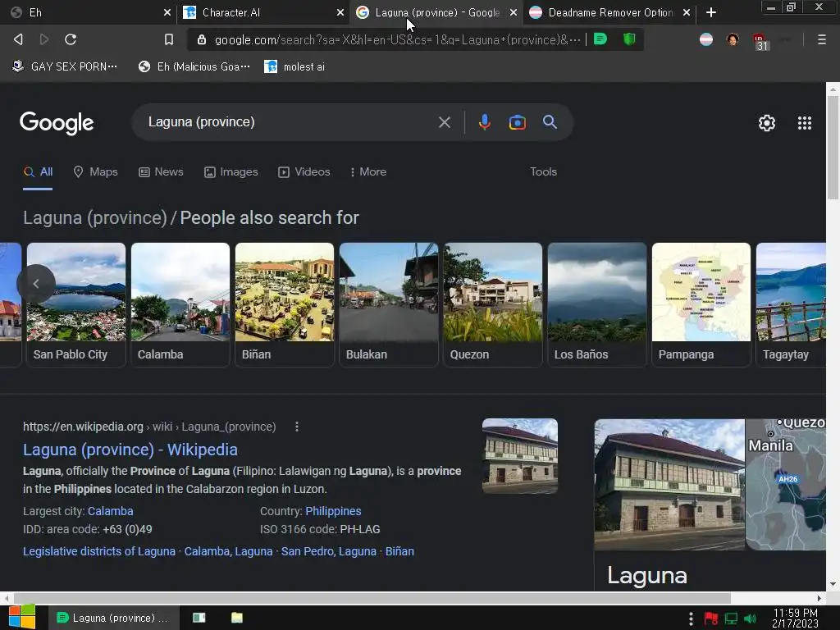Open browser main hamburger menu
The image size is (840, 630).
821,39
